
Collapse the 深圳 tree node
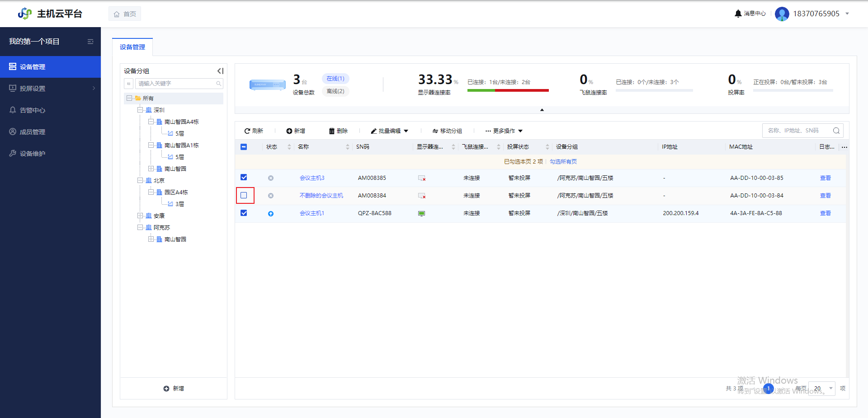click(x=140, y=110)
